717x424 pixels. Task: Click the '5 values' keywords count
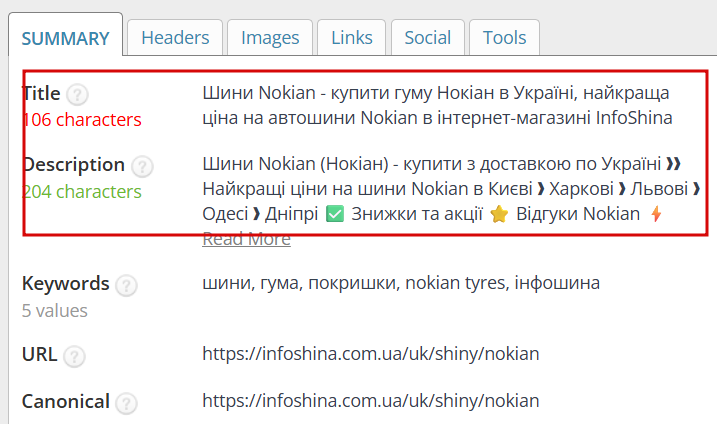click(54, 311)
